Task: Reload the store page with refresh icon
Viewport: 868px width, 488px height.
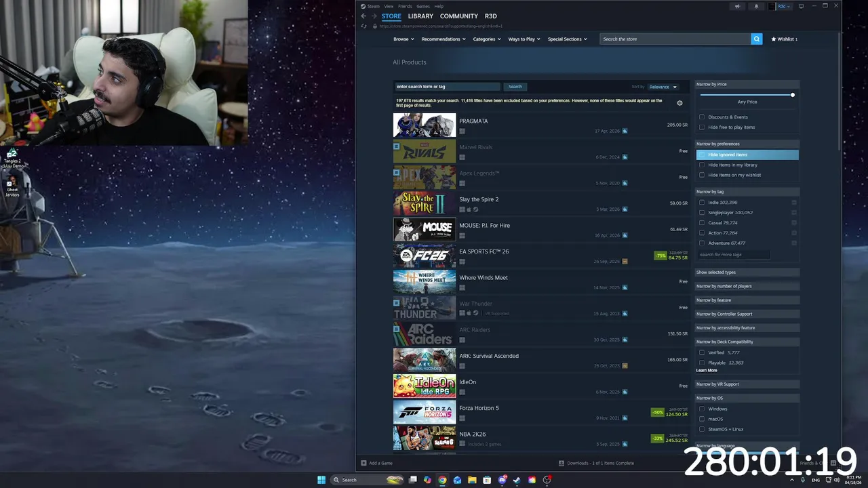Action: pos(364,26)
